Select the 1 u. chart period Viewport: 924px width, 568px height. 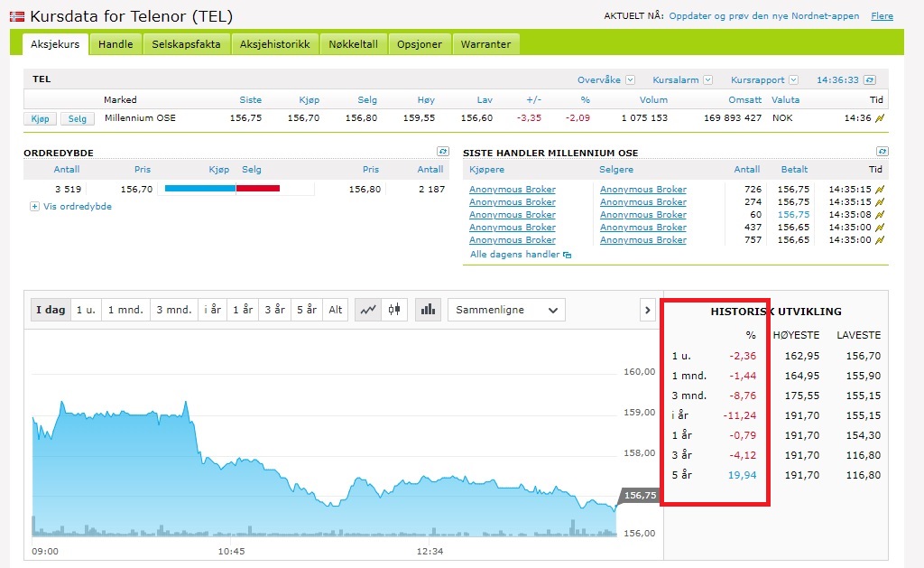(86, 310)
